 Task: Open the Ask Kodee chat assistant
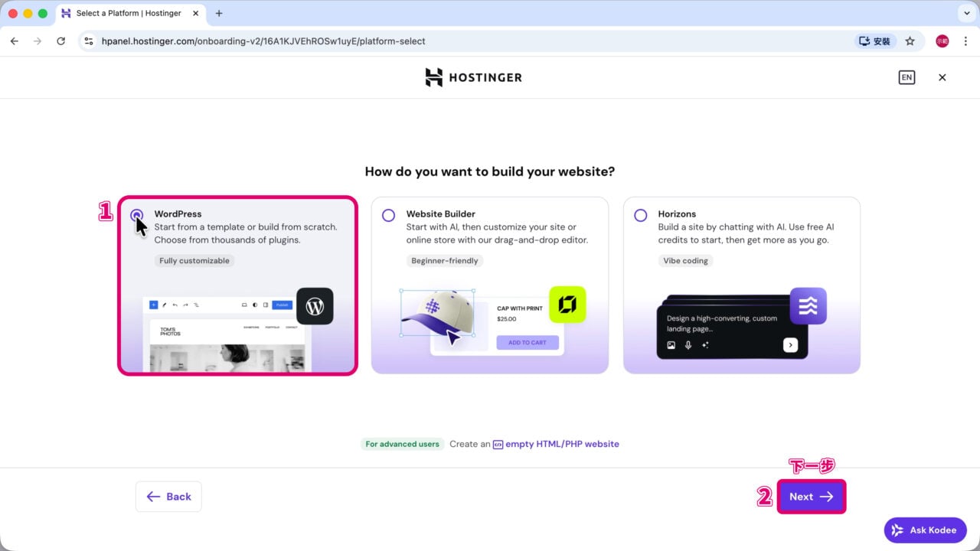925,530
